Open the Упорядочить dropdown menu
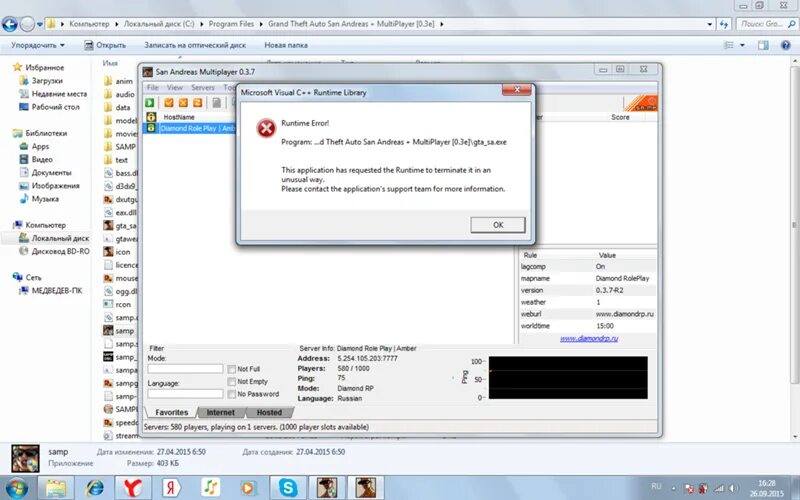This screenshot has height=500, width=800. coord(38,45)
